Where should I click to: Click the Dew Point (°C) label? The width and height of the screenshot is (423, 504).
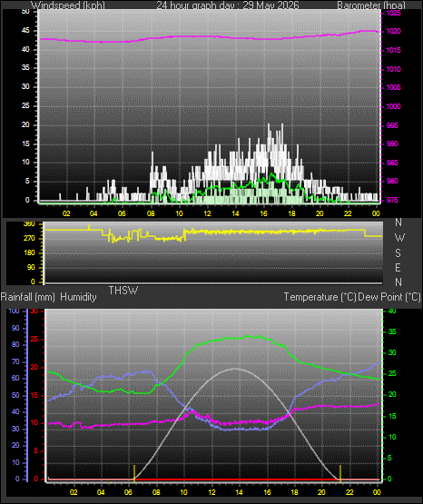pos(389,297)
